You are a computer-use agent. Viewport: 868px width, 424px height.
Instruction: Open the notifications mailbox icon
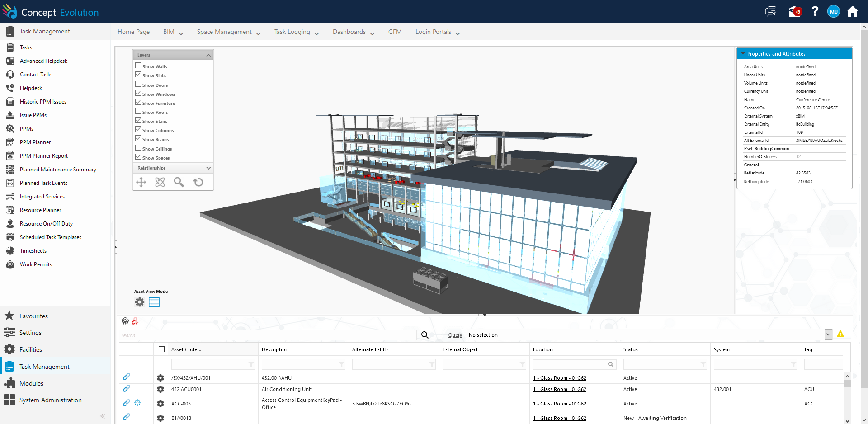pyautogui.click(x=794, y=11)
